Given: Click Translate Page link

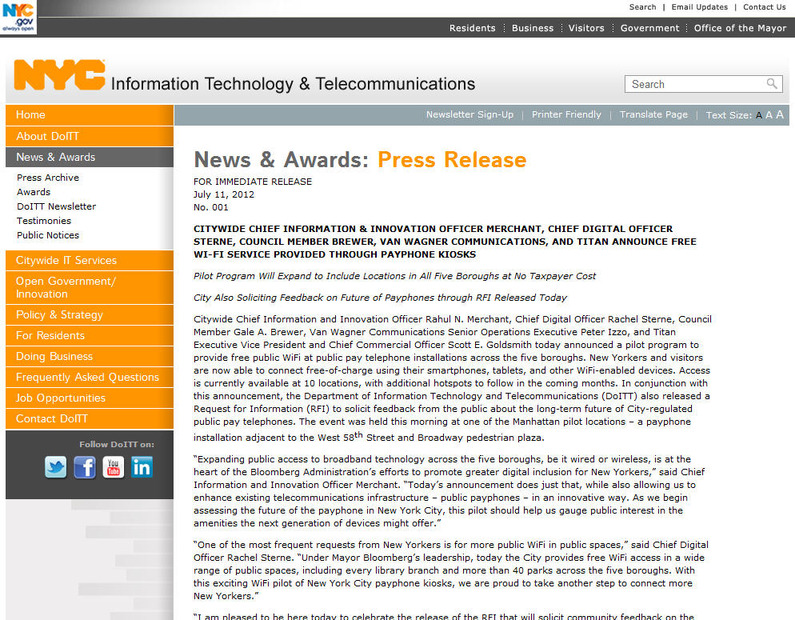Looking at the screenshot, I should (654, 115).
